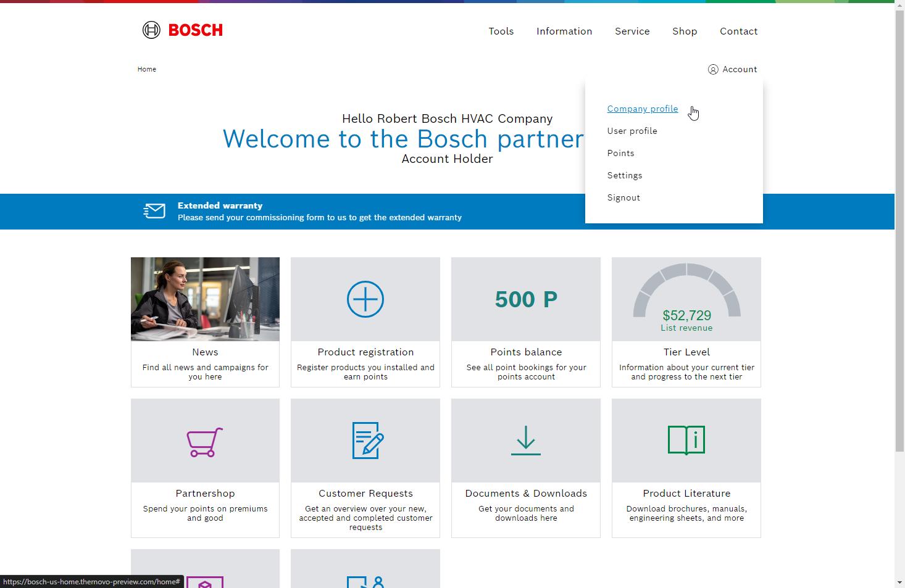Click 'Find all news and campaigns' description
The height and width of the screenshot is (588, 905).
click(x=205, y=372)
